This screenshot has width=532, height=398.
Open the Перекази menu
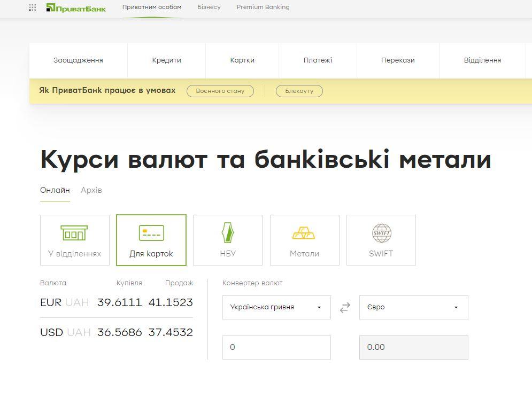[398, 60]
